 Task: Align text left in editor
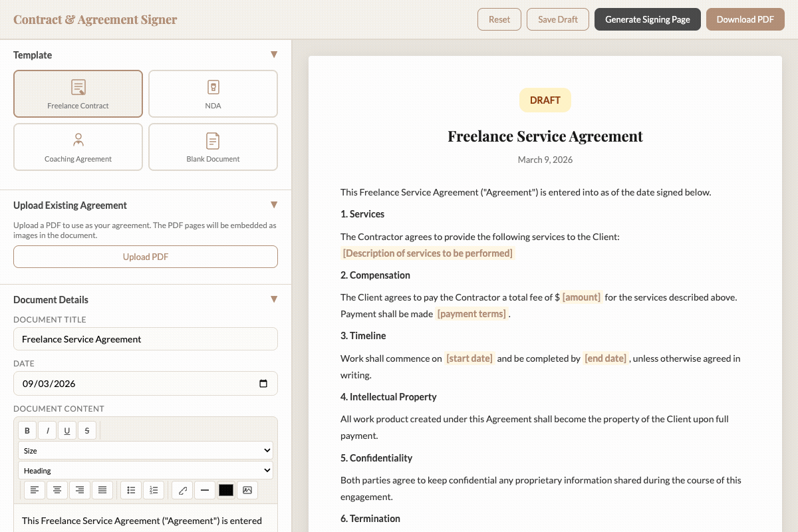(35, 490)
